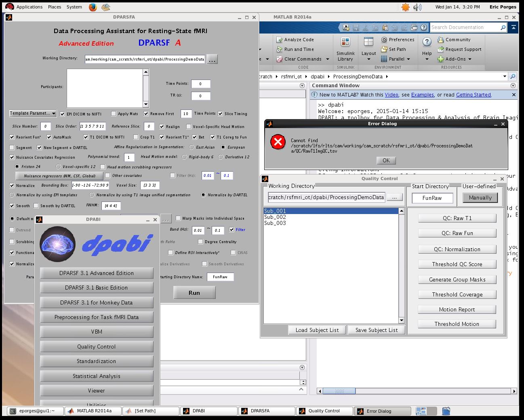
Task: Click the Help question-mark icon in quick access bar
Action: point(424,27)
